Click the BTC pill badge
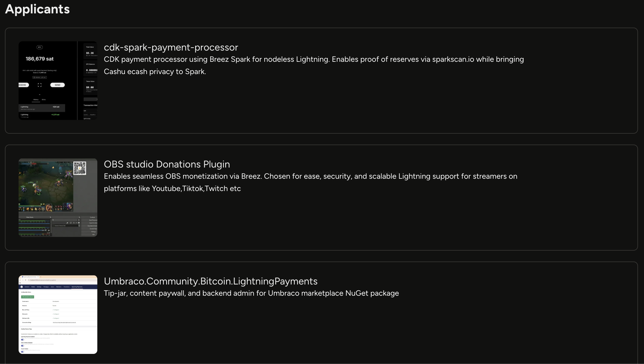This screenshot has width=644, height=364. click(40, 47)
